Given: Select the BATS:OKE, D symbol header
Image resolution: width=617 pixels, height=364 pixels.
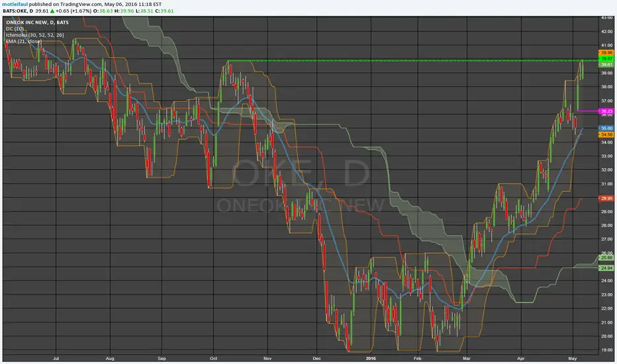Looking at the screenshot, I should tap(18, 11).
